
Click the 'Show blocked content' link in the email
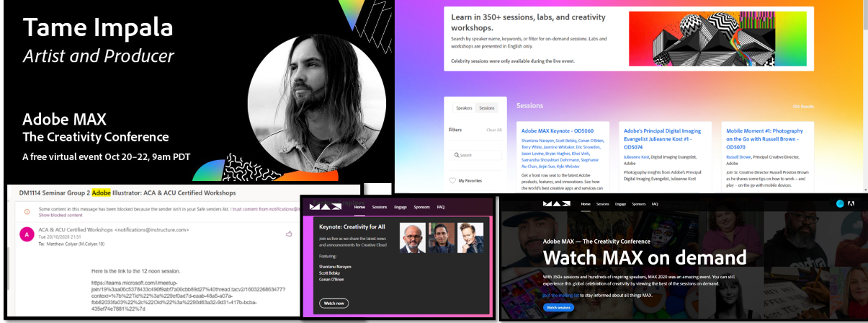[x=61, y=215]
